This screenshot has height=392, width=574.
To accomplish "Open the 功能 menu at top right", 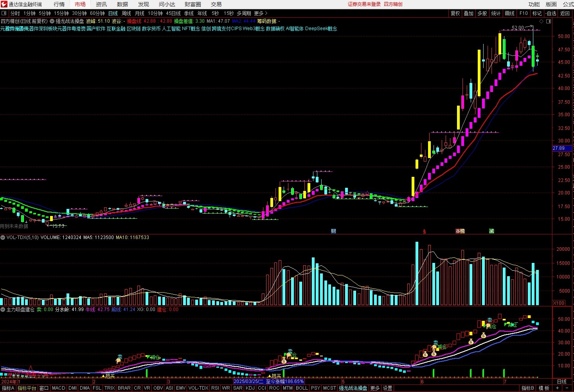I will 534,4.
